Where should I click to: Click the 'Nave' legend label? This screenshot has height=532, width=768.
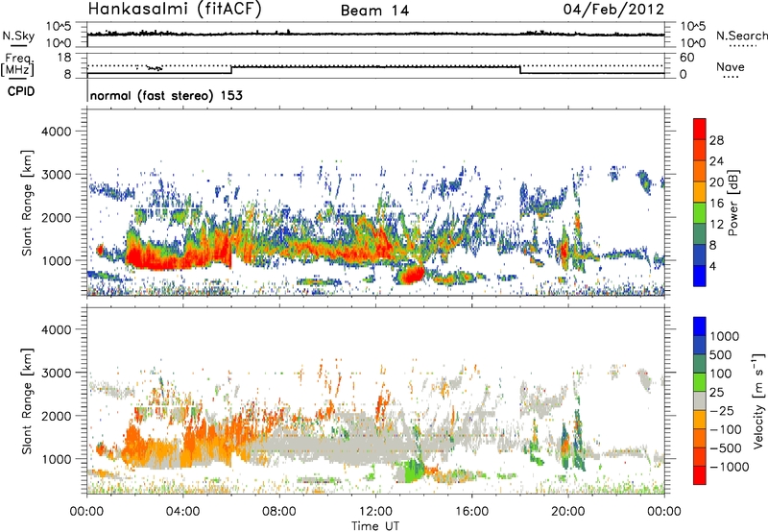point(731,66)
